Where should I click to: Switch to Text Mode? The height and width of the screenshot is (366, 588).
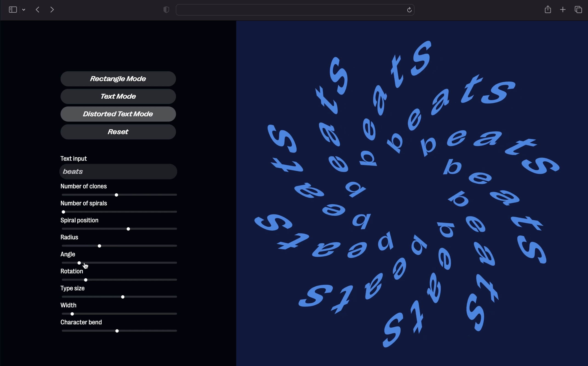click(118, 97)
